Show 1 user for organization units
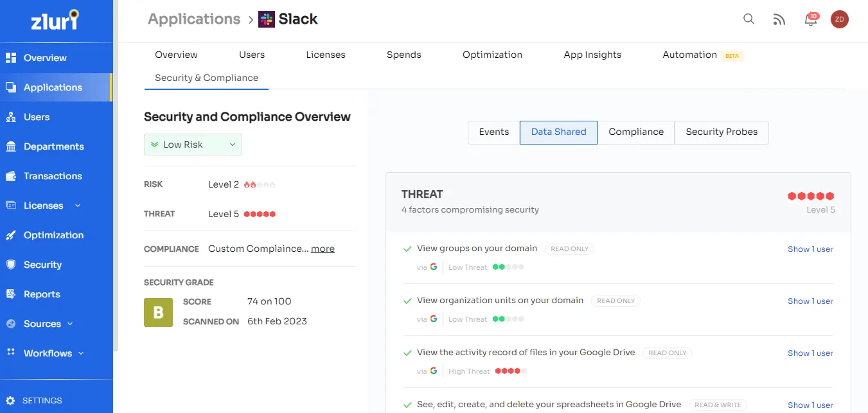 [x=810, y=301]
